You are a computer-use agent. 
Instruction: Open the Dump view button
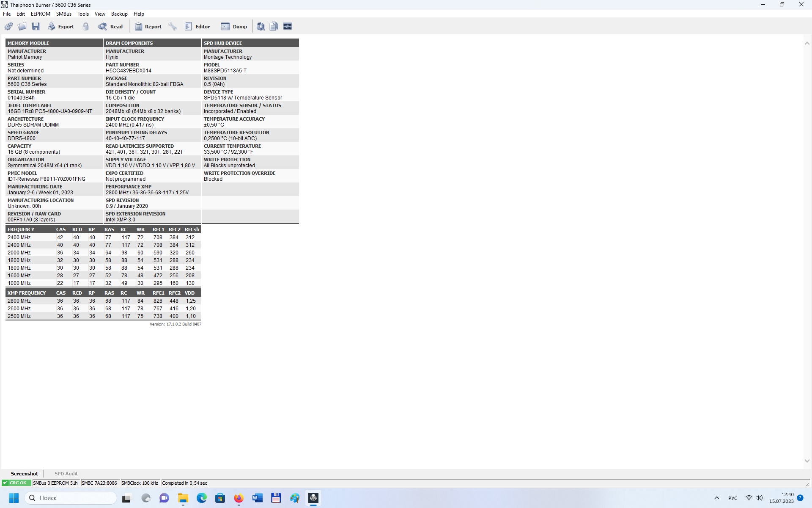[234, 27]
